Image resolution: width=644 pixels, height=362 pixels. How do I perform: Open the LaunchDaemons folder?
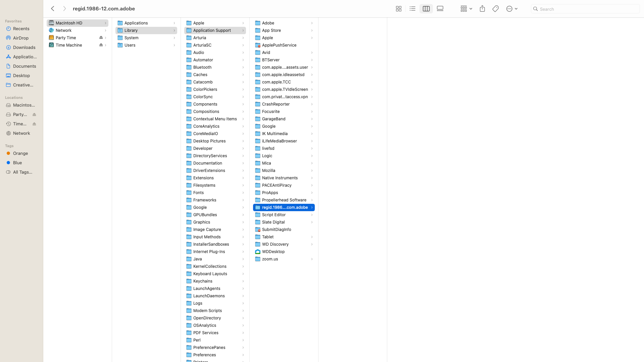tap(215, 296)
